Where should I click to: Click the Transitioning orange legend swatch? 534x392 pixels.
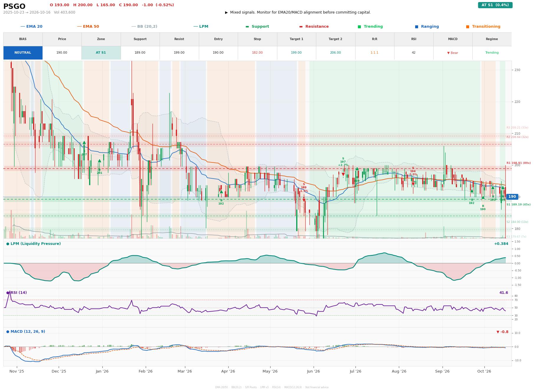pyautogui.click(x=468, y=27)
